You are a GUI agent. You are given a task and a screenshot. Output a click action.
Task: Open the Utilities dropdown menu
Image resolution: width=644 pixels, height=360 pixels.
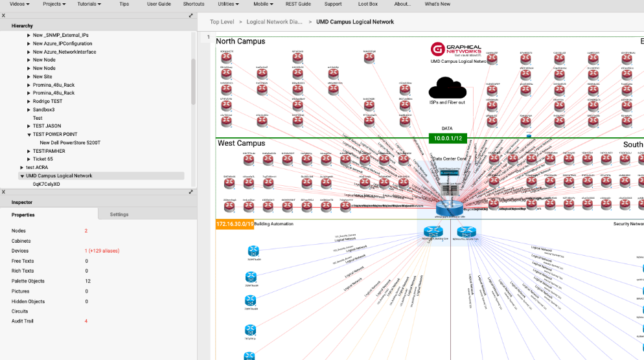click(228, 4)
